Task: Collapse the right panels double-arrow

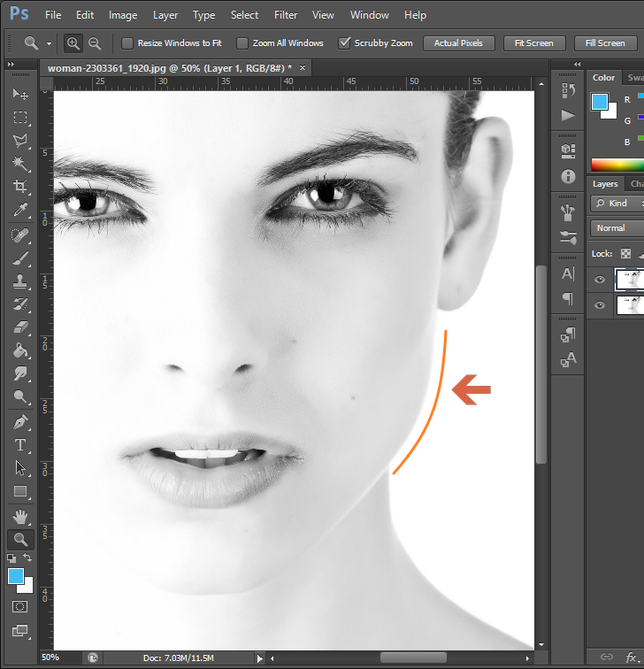Action: pyautogui.click(x=577, y=64)
